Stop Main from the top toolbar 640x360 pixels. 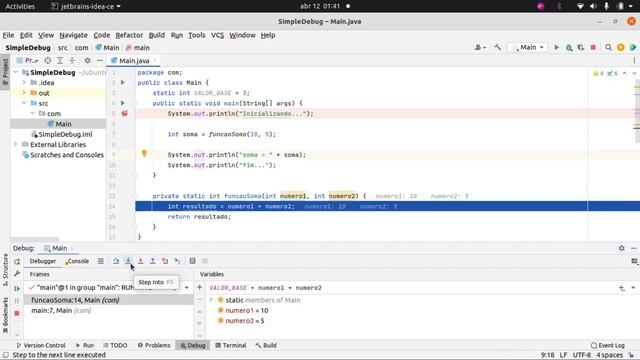[593, 48]
